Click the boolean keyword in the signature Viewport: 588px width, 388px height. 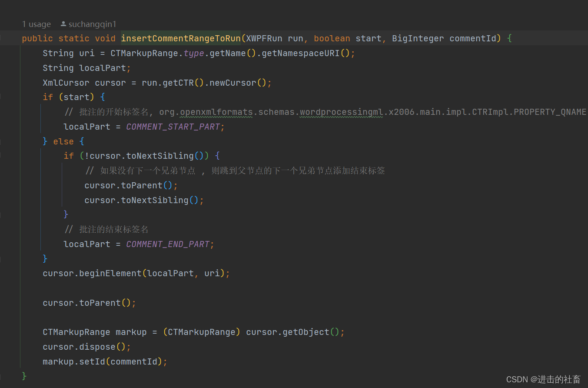click(x=332, y=38)
